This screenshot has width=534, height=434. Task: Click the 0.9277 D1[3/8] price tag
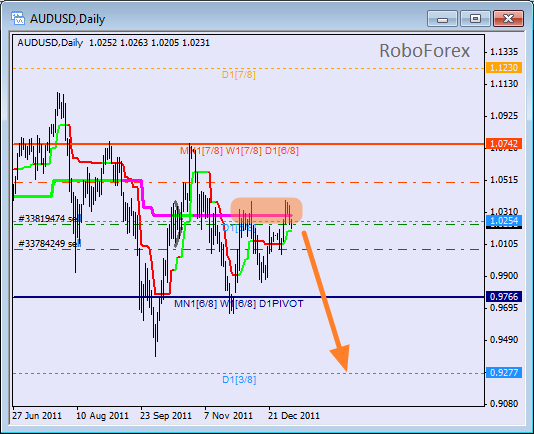pyautogui.click(x=504, y=372)
